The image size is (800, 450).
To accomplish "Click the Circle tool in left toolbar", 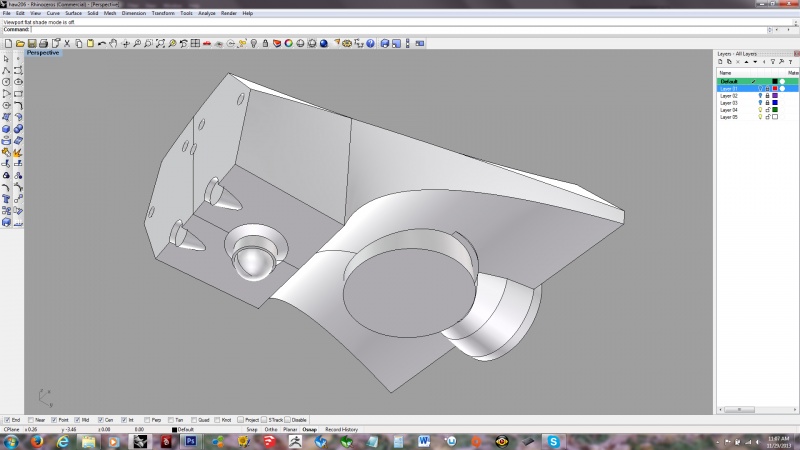I will (6, 82).
